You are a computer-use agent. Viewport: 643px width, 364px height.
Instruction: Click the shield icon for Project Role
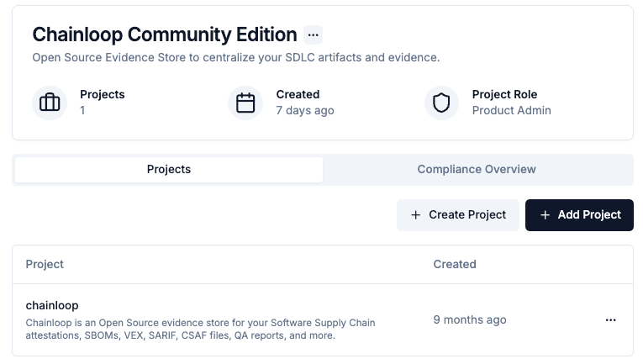click(441, 103)
